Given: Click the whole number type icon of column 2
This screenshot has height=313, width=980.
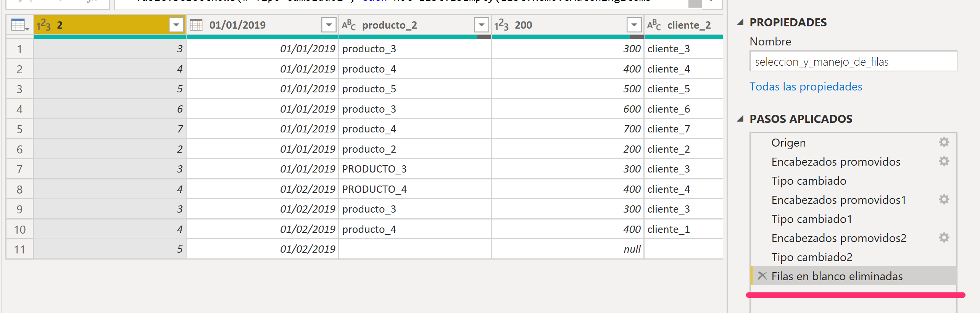Looking at the screenshot, I should pyautogui.click(x=44, y=25).
